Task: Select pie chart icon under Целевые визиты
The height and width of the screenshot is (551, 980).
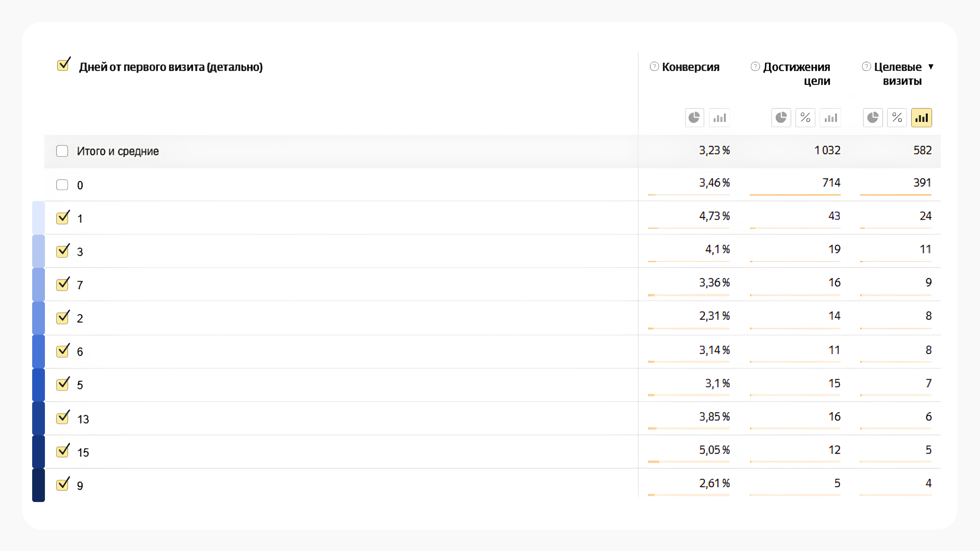Action: (873, 118)
